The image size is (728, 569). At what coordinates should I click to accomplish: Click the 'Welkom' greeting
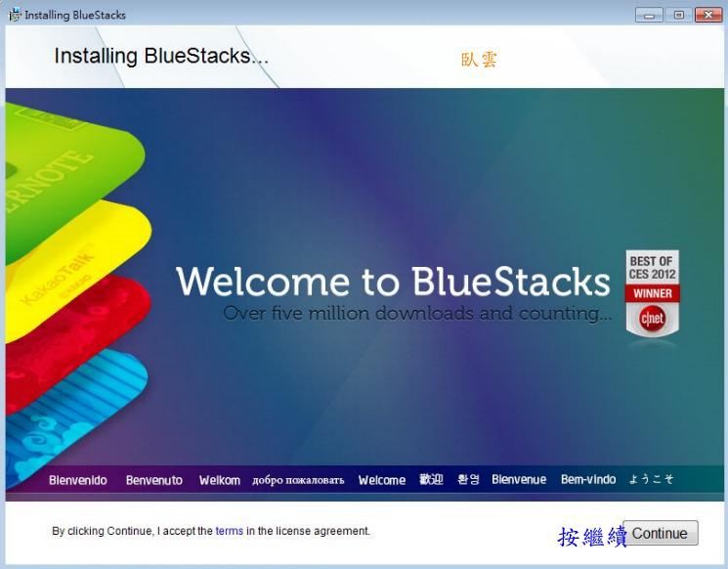click(x=220, y=480)
